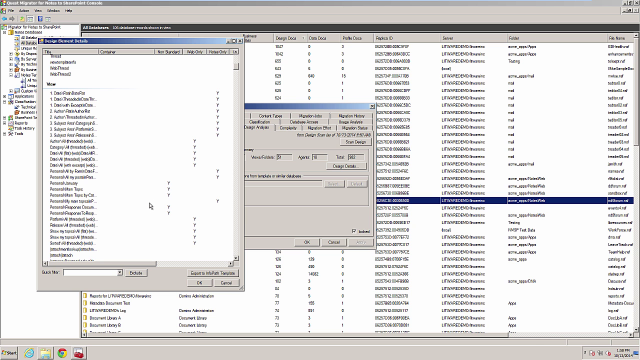This screenshot has height=360, width=640.
Task: Expand the By Business tree node
Action: [11, 70]
